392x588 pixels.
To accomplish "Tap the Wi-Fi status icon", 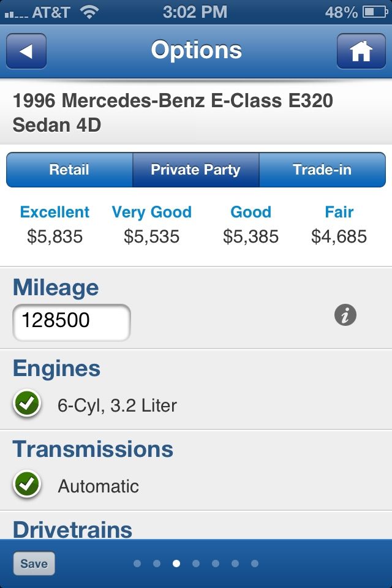I will coord(89,12).
